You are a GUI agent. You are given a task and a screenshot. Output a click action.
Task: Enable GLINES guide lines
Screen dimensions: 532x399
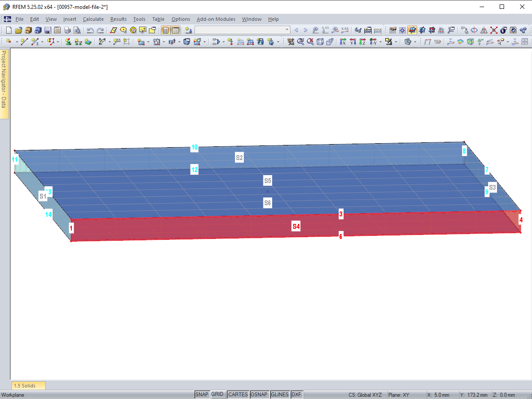[x=279, y=394]
